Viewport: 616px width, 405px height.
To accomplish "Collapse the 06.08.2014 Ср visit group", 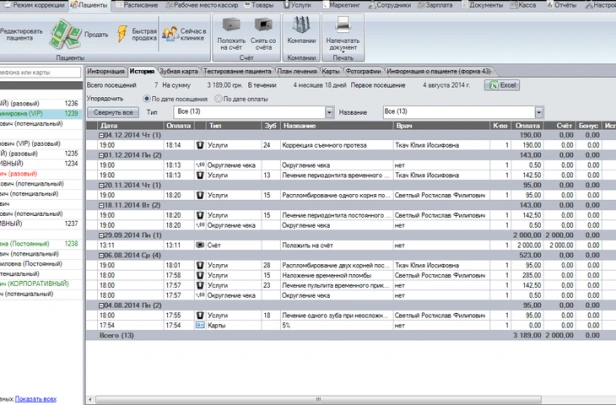I will point(101,255).
